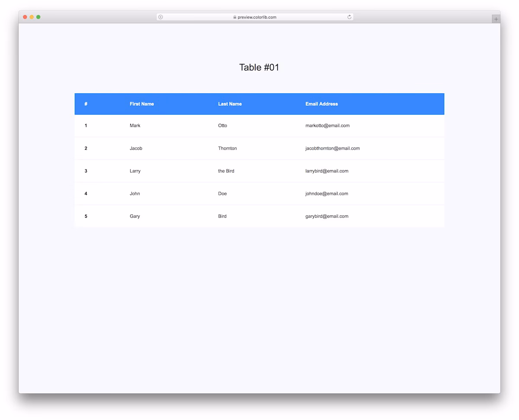Image resolution: width=519 pixels, height=420 pixels.
Task: Select the markotto@email.com cell
Action: click(327, 126)
